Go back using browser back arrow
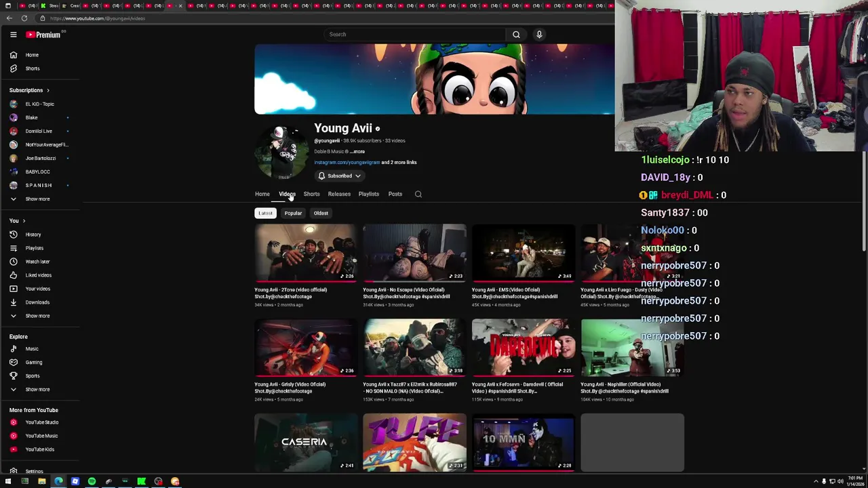Viewport: 868px width, 488px height. (x=9, y=18)
